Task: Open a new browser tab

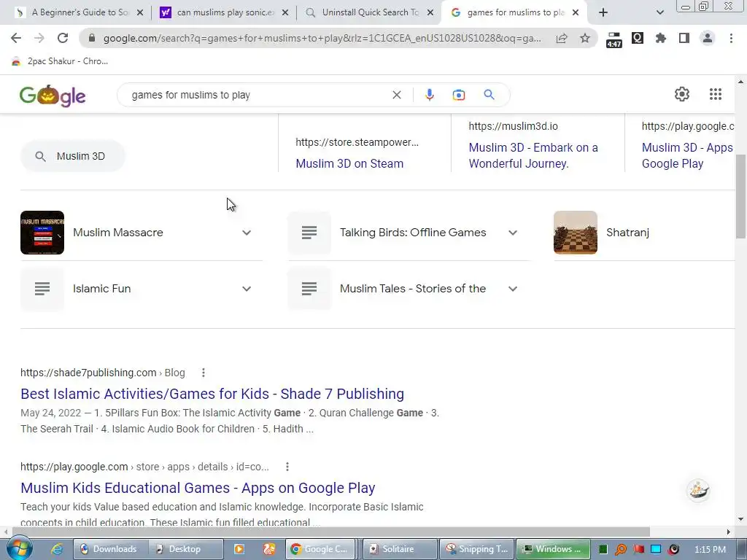Action: pyautogui.click(x=603, y=12)
